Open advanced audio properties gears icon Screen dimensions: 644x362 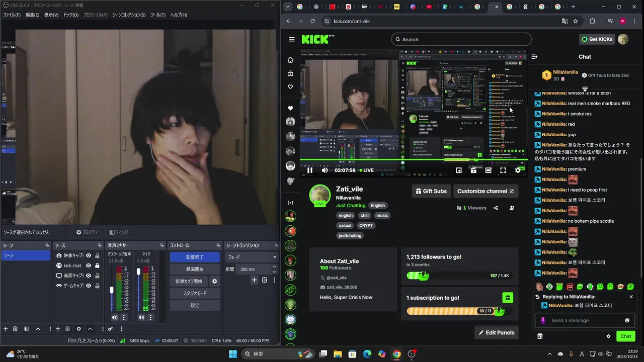pyautogui.click(x=110, y=329)
